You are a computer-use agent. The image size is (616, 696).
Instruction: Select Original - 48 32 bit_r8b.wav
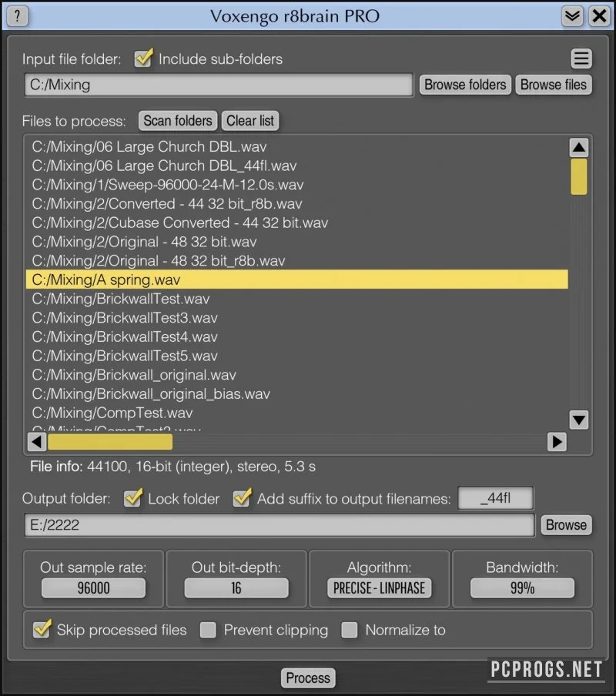click(x=296, y=261)
